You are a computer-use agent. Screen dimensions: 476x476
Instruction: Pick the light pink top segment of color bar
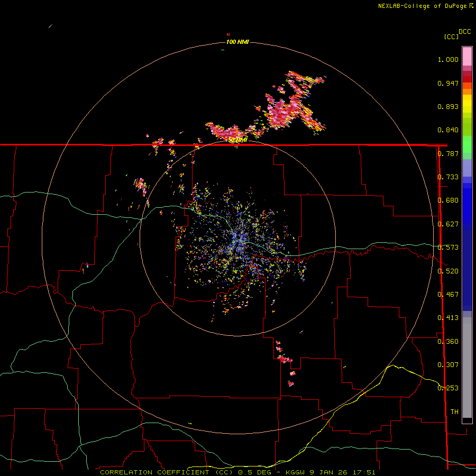467,56
